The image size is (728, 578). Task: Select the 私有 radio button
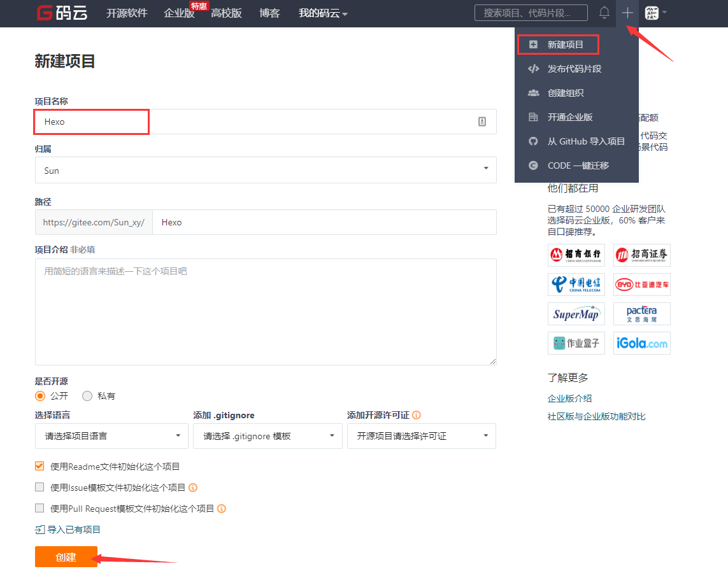click(87, 396)
